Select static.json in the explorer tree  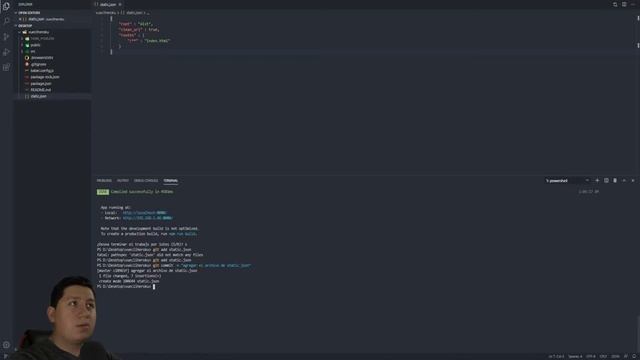pos(38,96)
